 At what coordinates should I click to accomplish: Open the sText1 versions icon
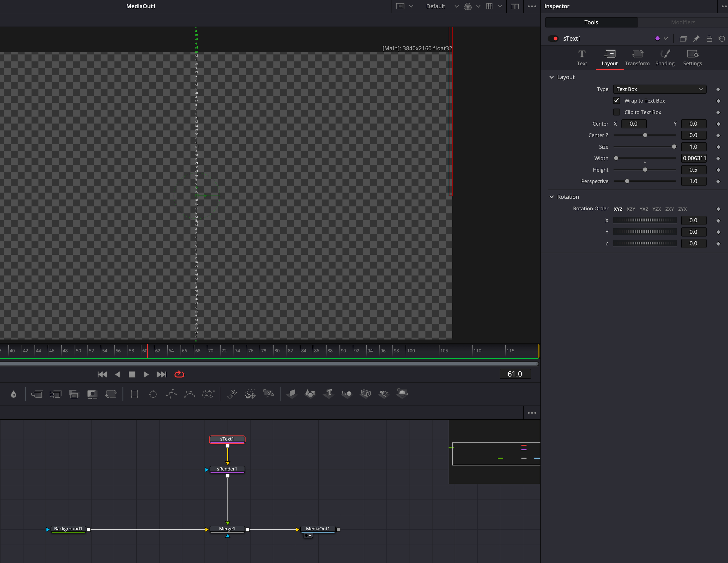point(683,39)
